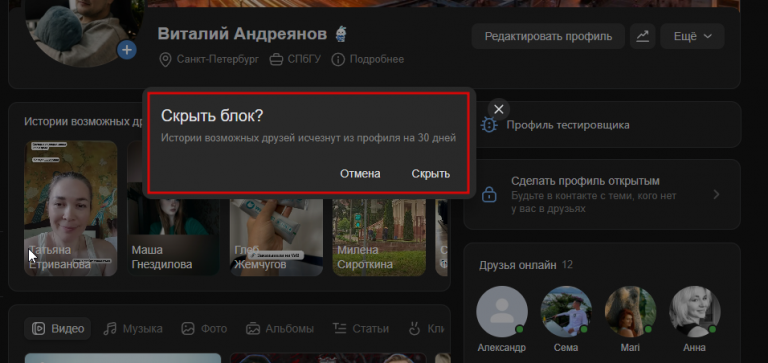Open the Подробнее profile details link
This screenshot has width=768, height=363.
(x=367, y=60)
